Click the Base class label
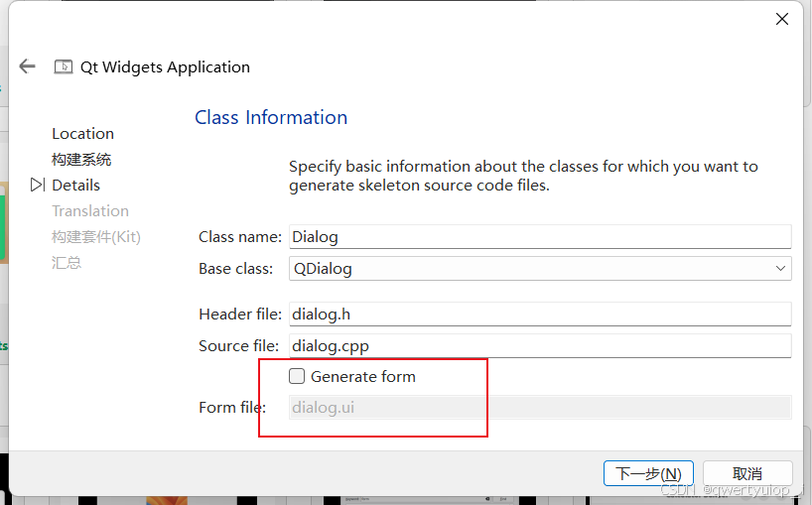Image resolution: width=812 pixels, height=505 pixels. tap(235, 269)
